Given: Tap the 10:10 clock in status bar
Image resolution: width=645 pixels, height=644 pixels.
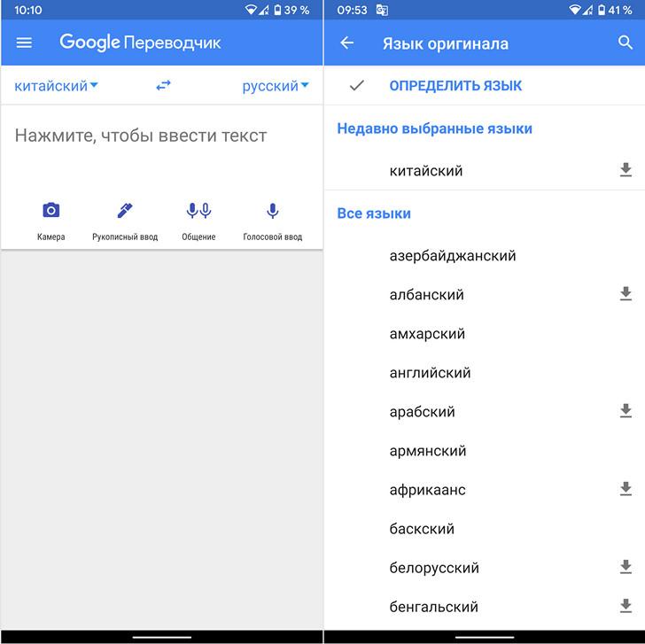Looking at the screenshot, I should click(x=28, y=10).
